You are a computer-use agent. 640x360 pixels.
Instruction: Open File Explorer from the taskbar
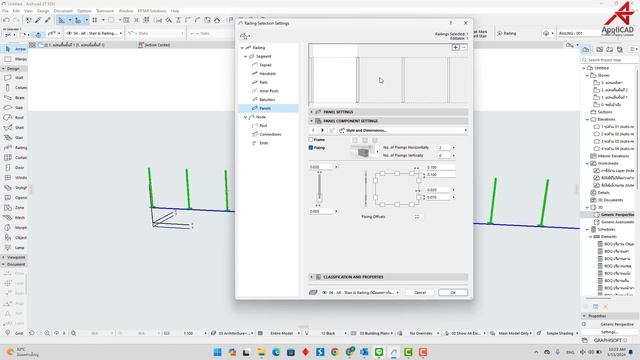point(261,352)
